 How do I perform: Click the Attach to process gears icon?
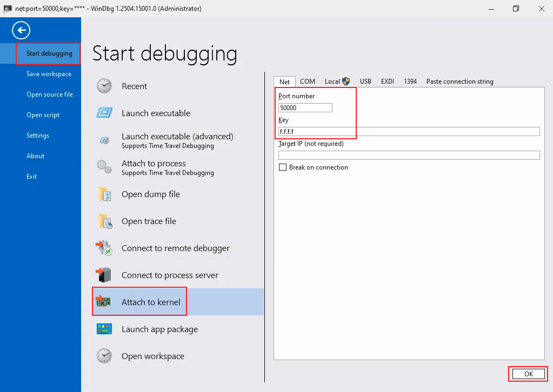point(104,167)
